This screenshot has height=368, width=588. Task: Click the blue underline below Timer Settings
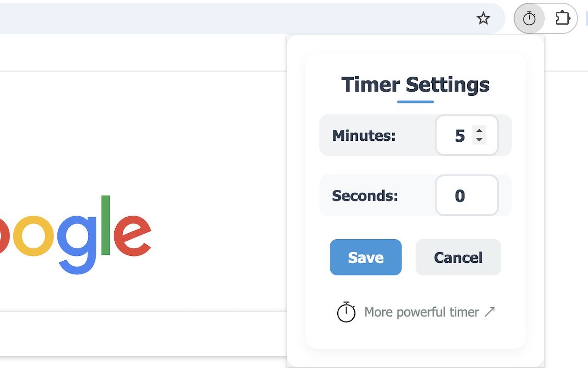click(x=415, y=102)
